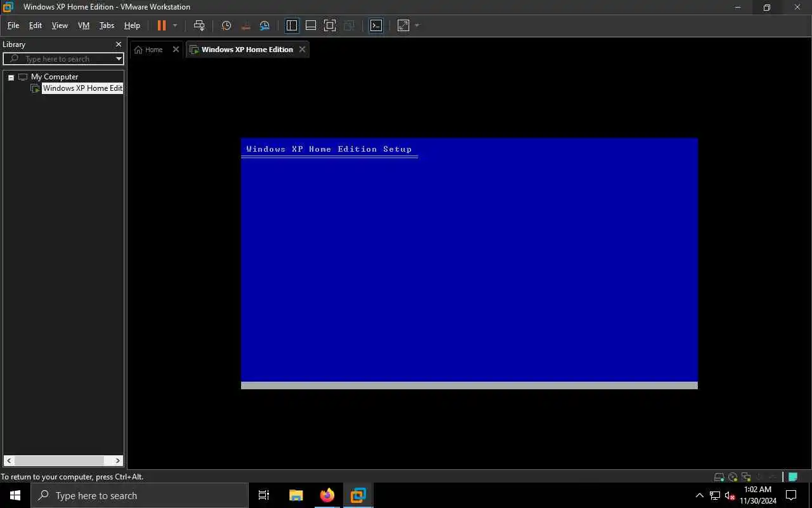
Task: Toggle the thumbnail bar view icon
Action: click(311, 25)
